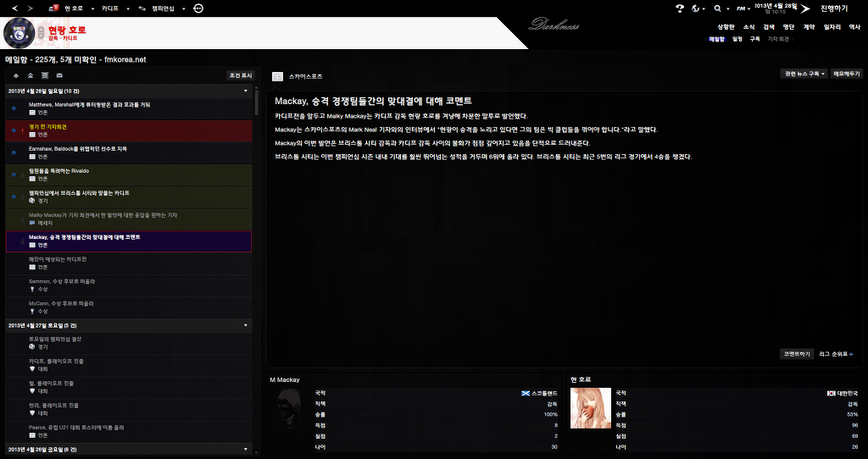Click the 스카이스포츠 newspaper icon
Screen dimensions: 868x459
click(277, 77)
